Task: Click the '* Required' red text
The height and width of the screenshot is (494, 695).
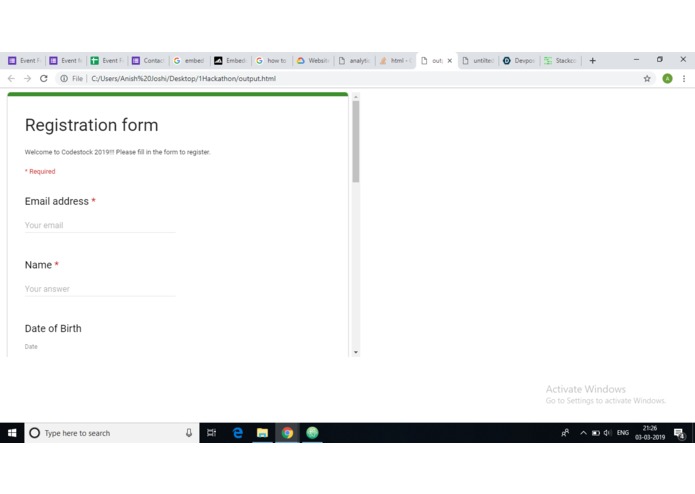Action: point(40,171)
